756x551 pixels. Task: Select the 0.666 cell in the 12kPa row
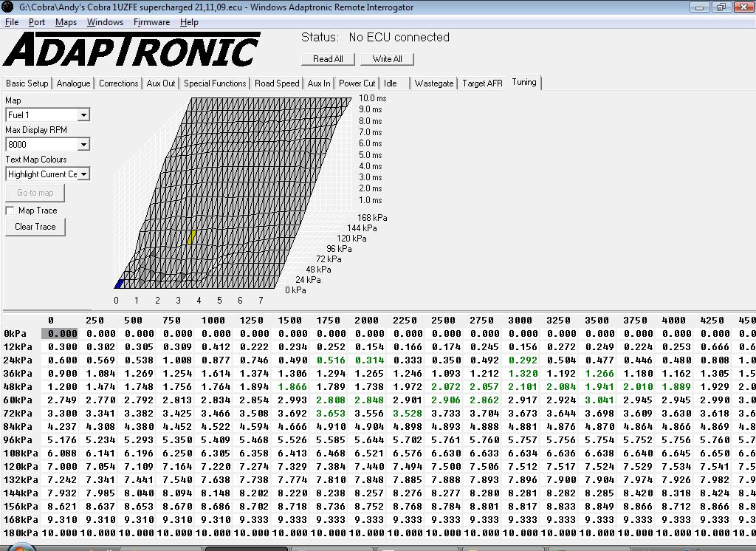click(715, 347)
